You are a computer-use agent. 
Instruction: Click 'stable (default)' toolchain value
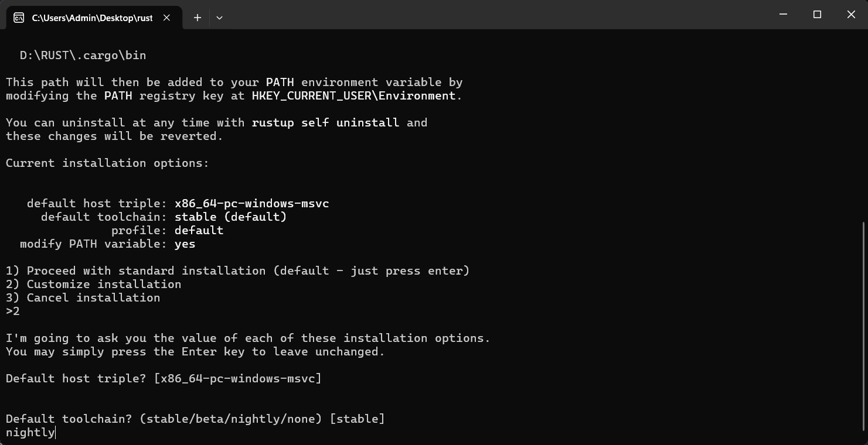pos(230,217)
